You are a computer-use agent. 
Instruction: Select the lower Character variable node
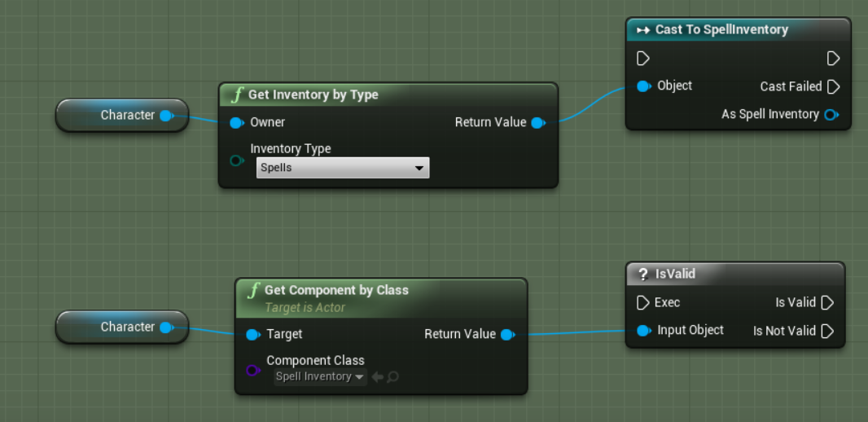point(122,327)
